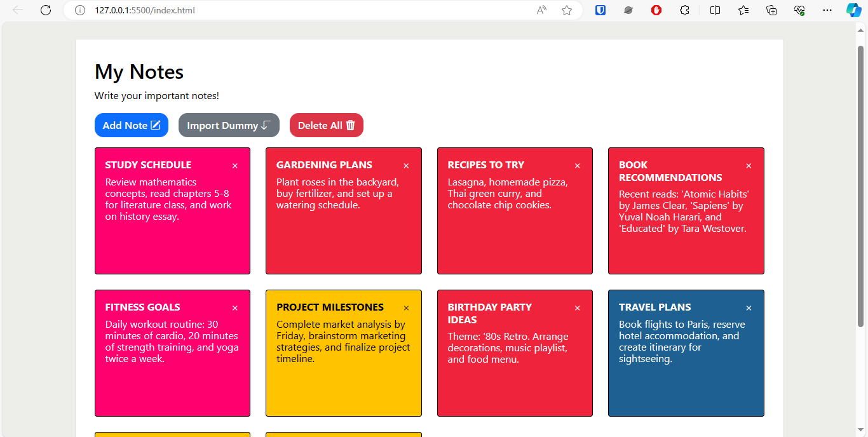Click the Add Note button

tap(132, 125)
